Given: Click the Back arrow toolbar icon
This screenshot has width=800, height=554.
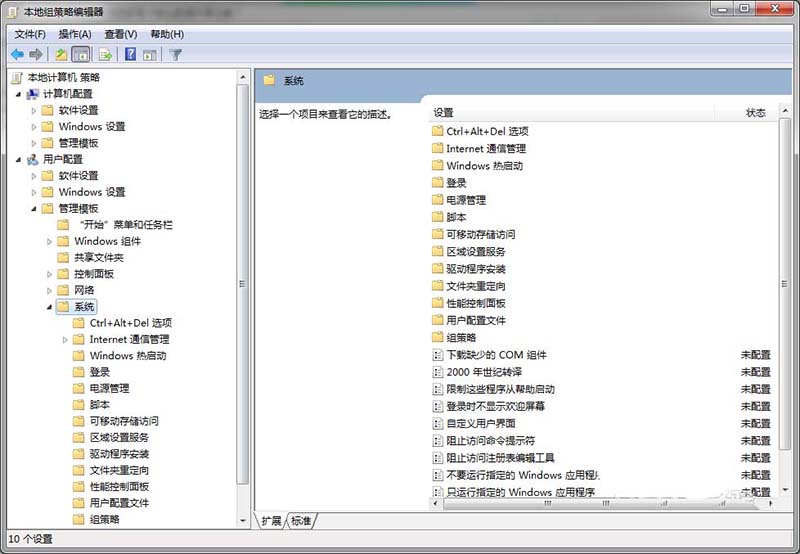Looking at the screenshot, I should [x=17, y=54].
